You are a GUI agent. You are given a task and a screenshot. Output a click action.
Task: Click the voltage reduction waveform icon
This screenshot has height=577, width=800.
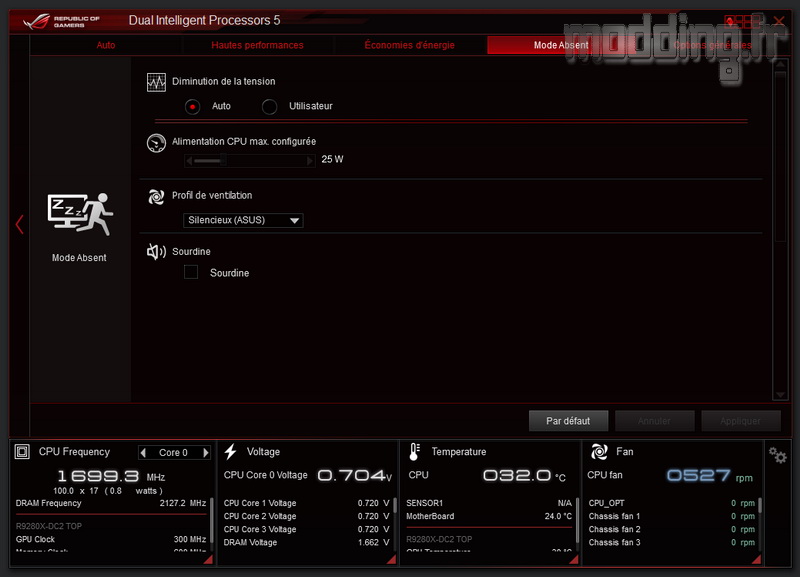click(156, 82)
